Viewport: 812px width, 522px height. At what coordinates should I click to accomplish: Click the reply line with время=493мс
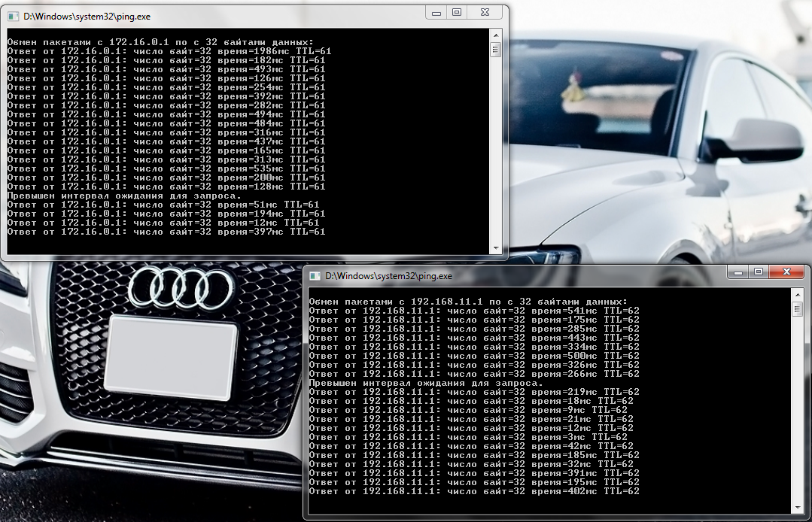click(x=166, y=69)
